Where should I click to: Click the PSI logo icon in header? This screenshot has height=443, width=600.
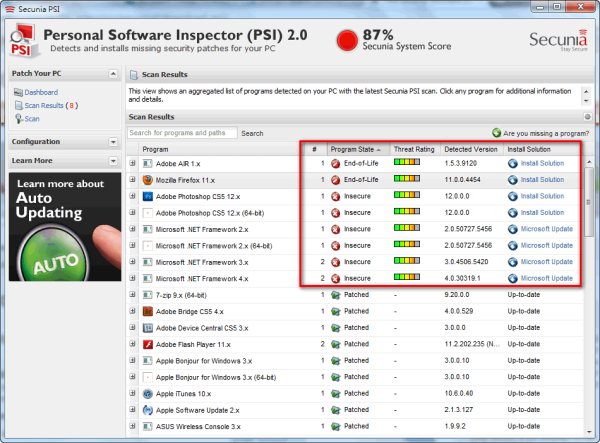click(24, 41)
